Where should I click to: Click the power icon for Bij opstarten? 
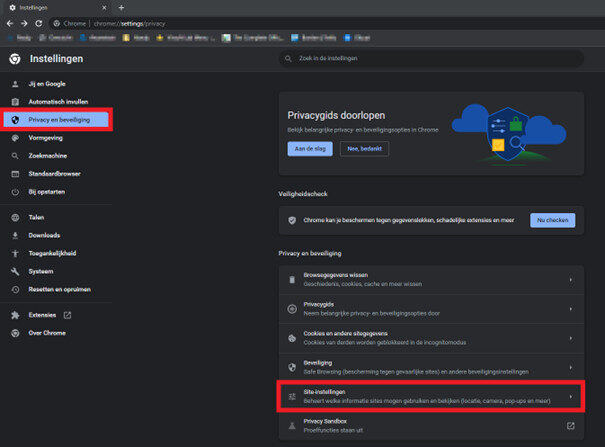pyautogui.click(x=15, y=192)
